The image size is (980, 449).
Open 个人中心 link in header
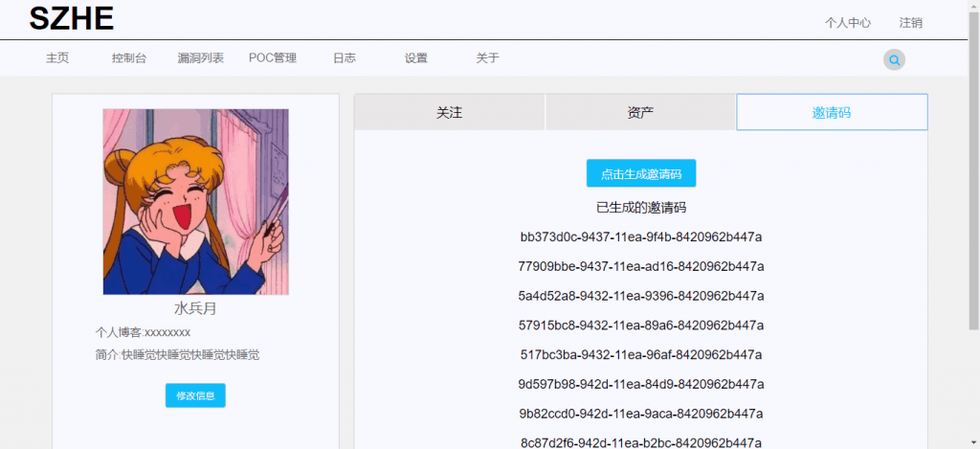click(848, 23)
